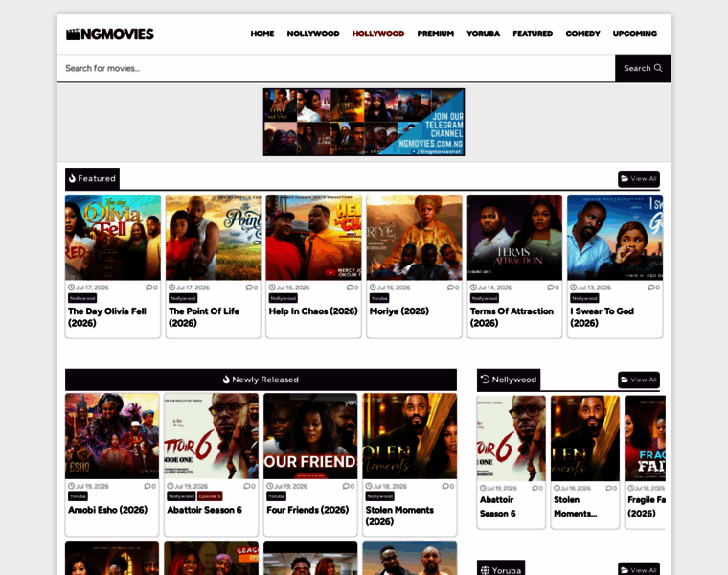Open the Four Friends poster
Screen dimensions: 728x575
(310, 436)
